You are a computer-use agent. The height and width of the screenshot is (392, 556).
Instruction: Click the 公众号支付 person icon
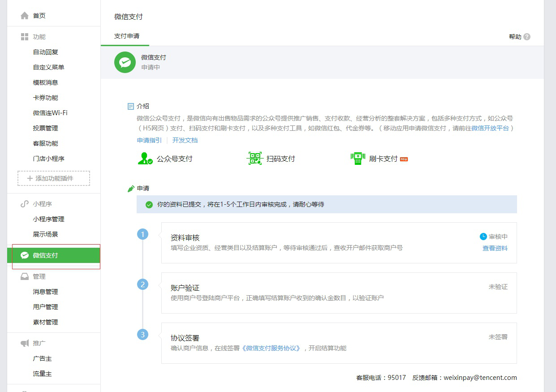(x=144, y=158)
